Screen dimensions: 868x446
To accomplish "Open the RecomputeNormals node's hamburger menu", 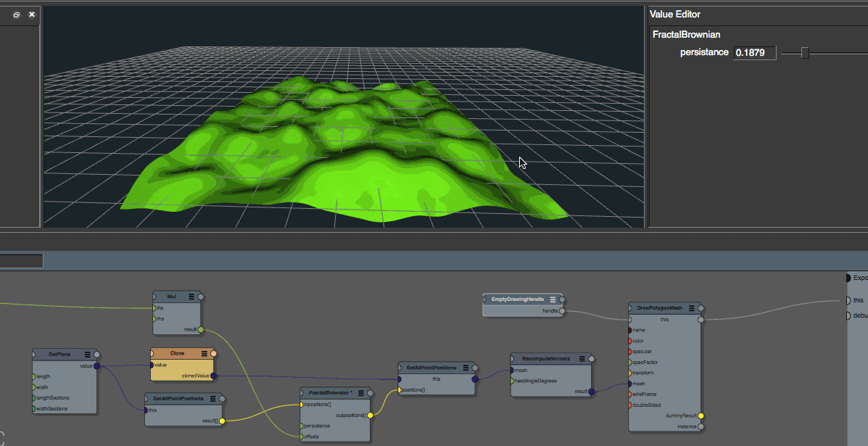I will (x=582, y=358).
